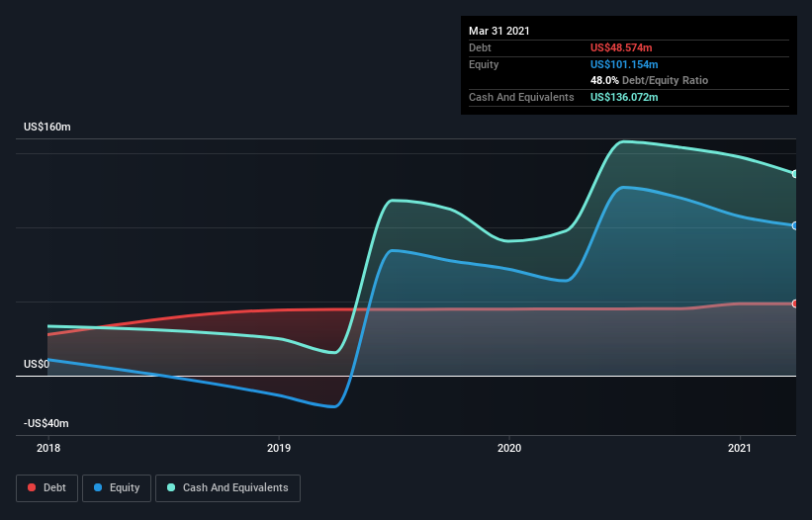Toggle the Equity legend button

[117, 488]
